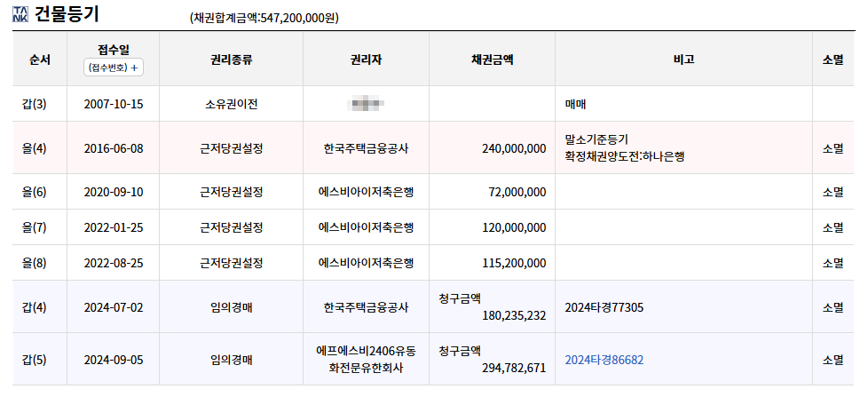Click the 순서 column header

[40, 60]
